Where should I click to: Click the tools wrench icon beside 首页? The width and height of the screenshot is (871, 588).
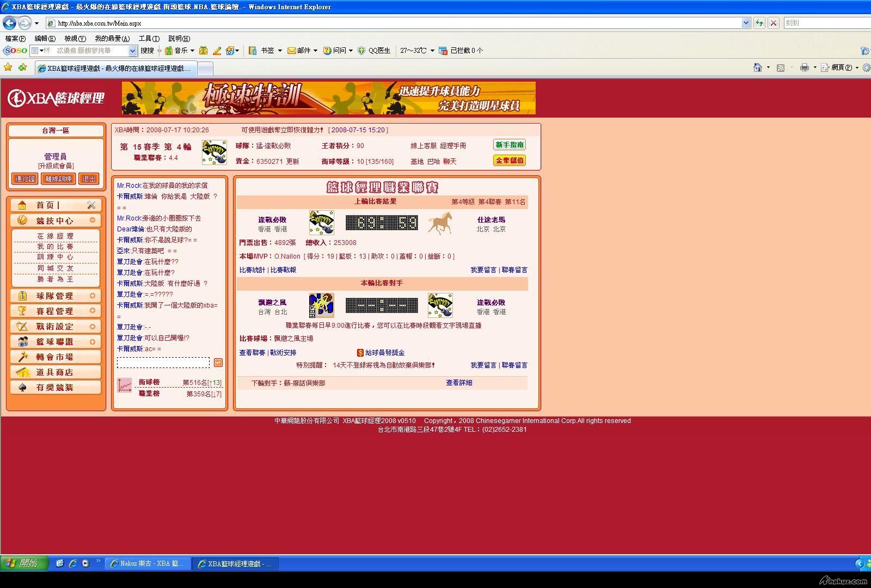91,205
